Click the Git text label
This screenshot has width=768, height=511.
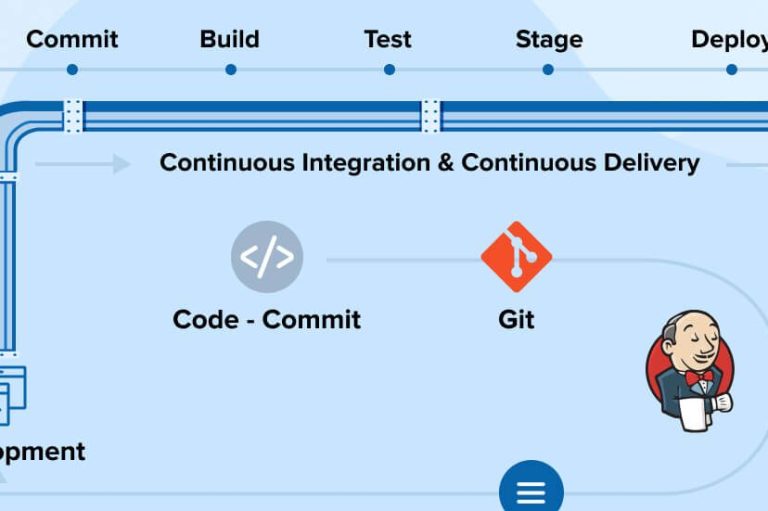(x=516, y=319)
